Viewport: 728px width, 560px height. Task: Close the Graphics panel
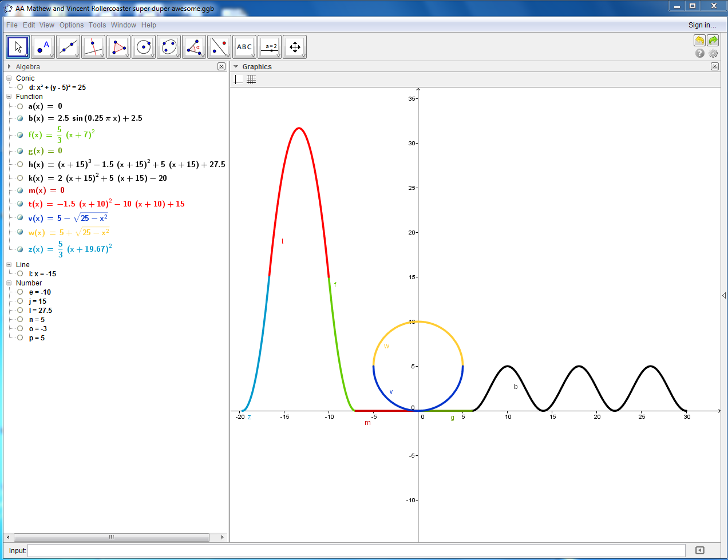point(715,66)
